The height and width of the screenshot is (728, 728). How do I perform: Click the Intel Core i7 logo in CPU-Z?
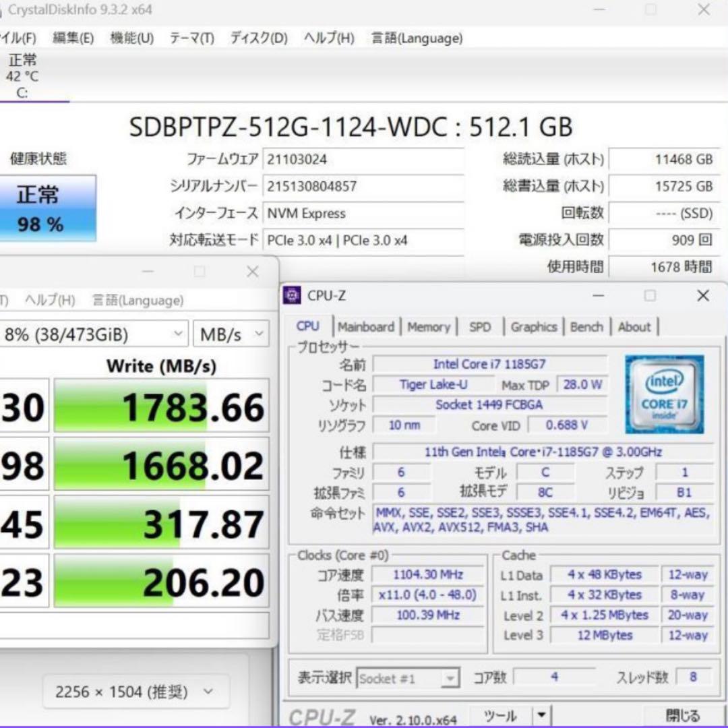coord(664,394)
